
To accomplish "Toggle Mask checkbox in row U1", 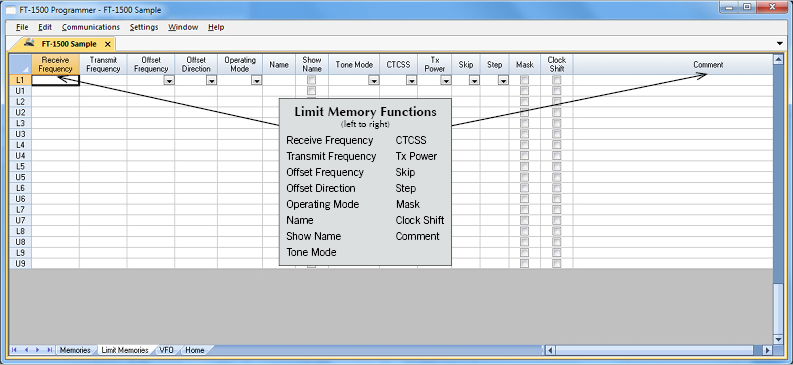I will coord(524,90).
